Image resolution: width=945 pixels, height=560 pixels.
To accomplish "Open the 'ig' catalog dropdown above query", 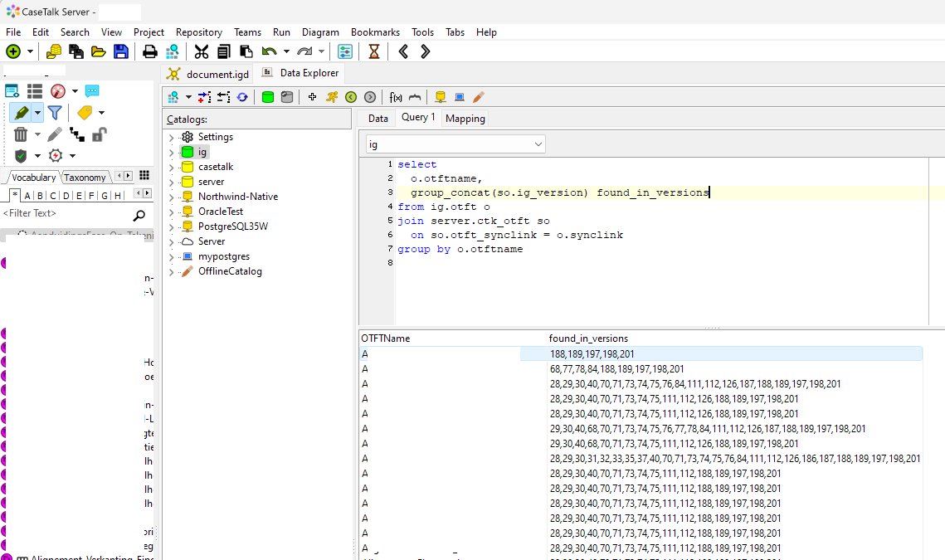I will [x=538, y=144].
